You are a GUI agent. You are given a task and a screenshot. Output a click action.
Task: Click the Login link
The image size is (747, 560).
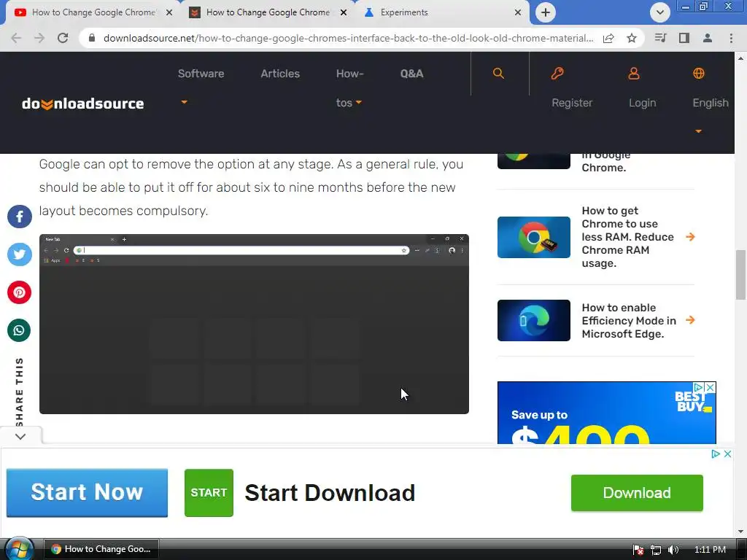[x=642, y=103]
